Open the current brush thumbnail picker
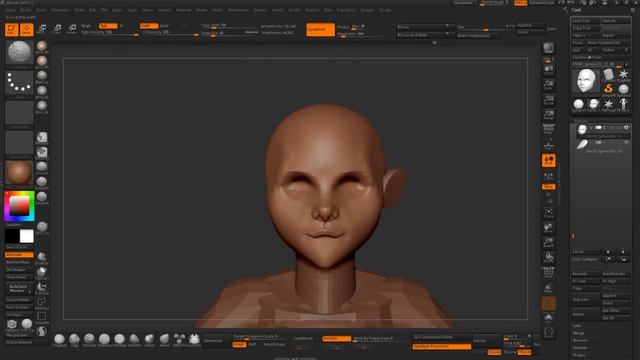This screenshot has width=640, height=360. pyautogui.click(x=19, y=53)
